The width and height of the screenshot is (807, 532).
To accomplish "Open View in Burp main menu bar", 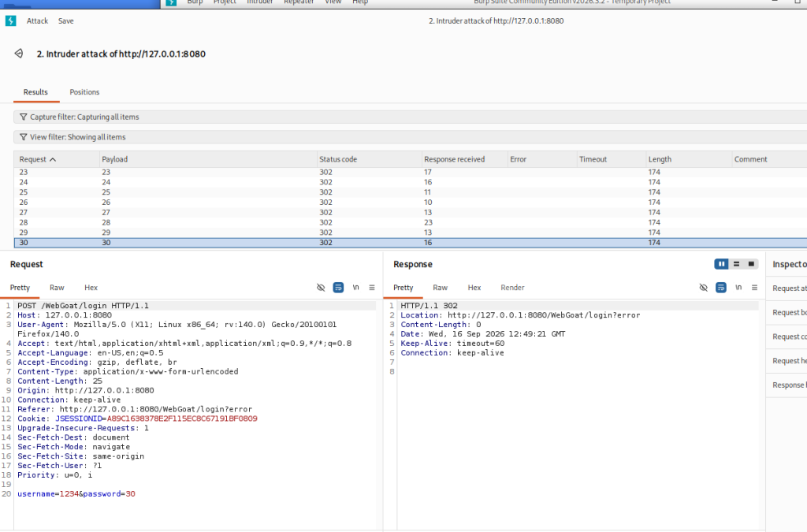I will [x=333, y=2].
